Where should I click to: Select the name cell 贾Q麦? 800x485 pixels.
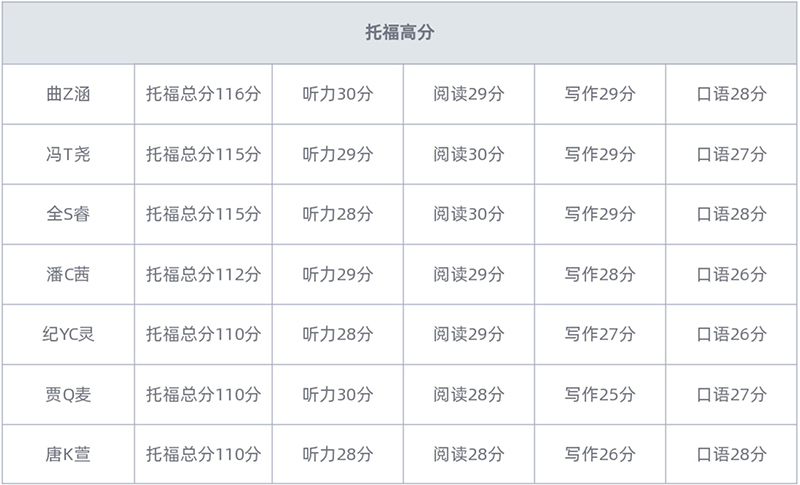click(x=68, y=394)
